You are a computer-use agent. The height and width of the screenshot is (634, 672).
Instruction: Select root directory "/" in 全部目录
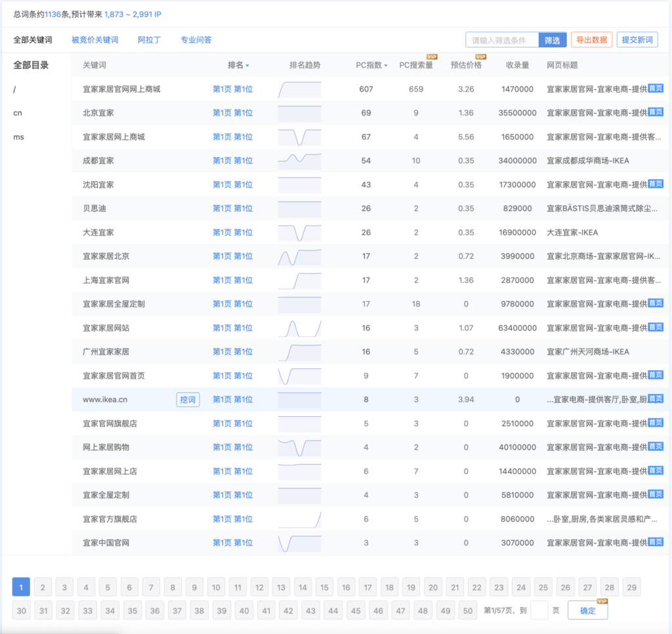pyautogui.click(x=14, y=90)
